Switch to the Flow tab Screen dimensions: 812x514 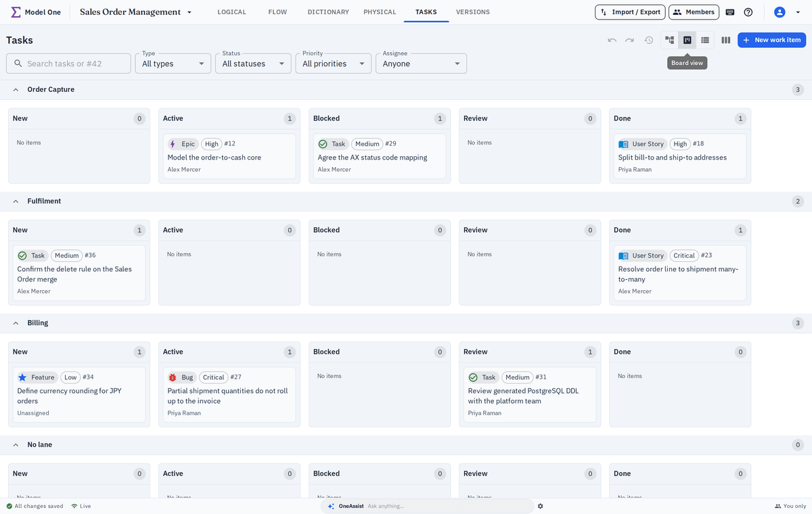[x=277, y=12]
